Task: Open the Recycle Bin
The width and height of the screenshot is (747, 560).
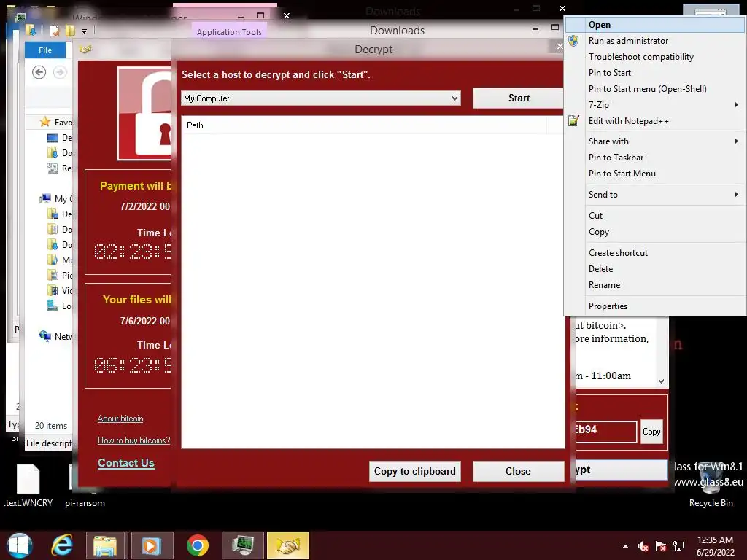Action: [711, 486]
